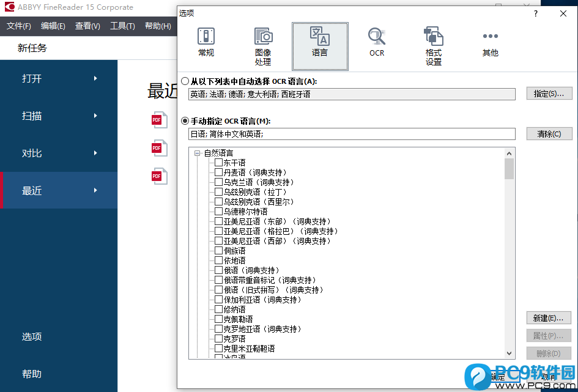Click the dialog help question mark
The image size is (578, 392).
536,13
